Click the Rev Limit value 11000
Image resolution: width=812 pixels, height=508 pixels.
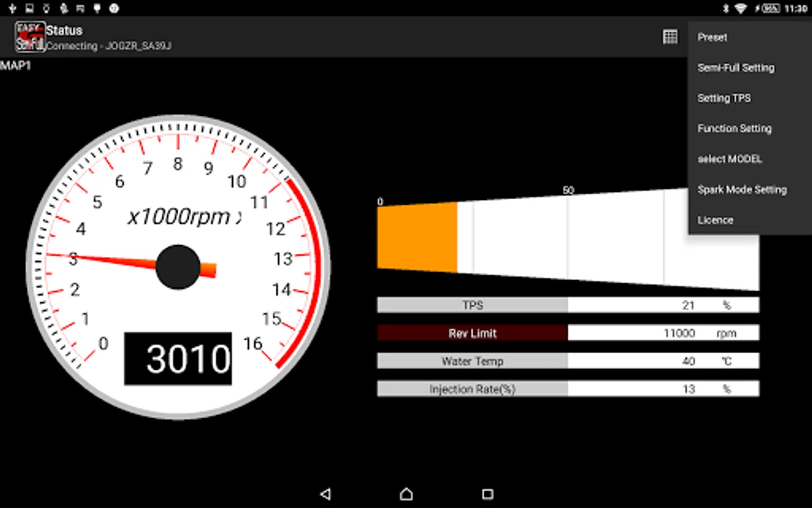(679, 333)
